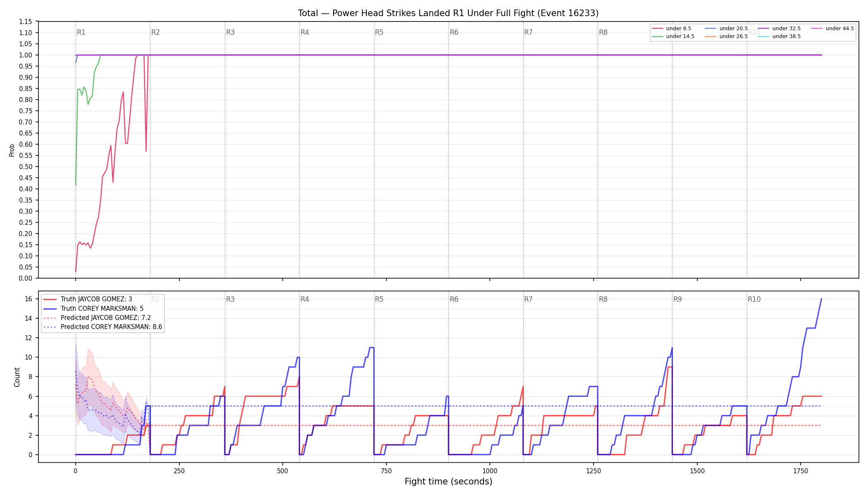Viewport: 868px width, 496px height.
Task: Click the 'under 38.5' legend line sample
Action: [x=763, y=36]
